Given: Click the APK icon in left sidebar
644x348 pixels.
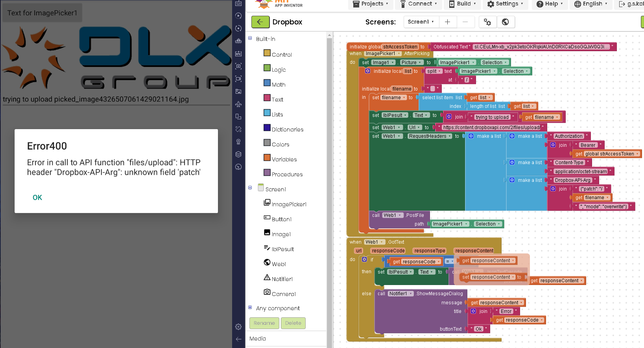Looking at the screenshot, I should [x=238, y=54].
